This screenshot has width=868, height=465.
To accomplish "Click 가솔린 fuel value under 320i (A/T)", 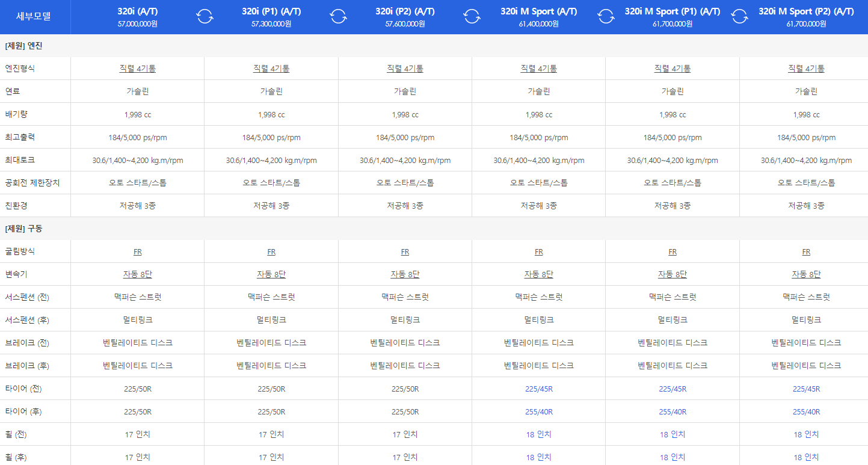I will (x=138, y=91).
